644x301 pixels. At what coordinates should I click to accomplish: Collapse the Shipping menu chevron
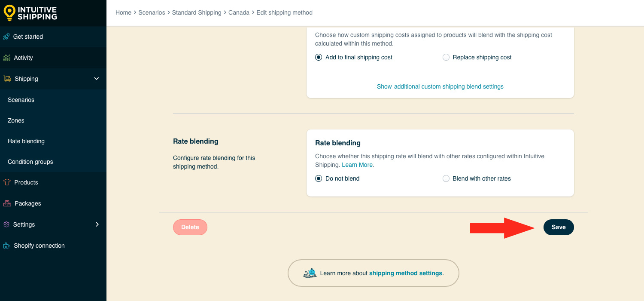[97, 79]
